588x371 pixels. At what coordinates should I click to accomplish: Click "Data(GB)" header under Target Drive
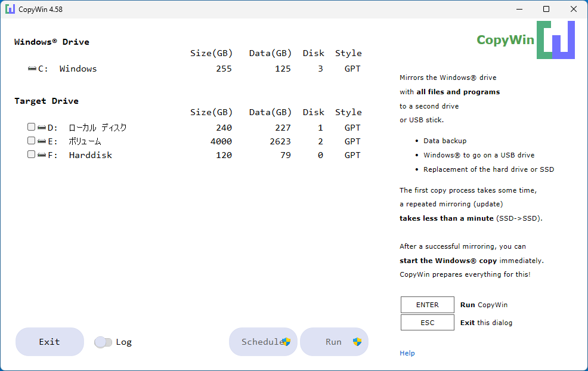pos(270,112)
